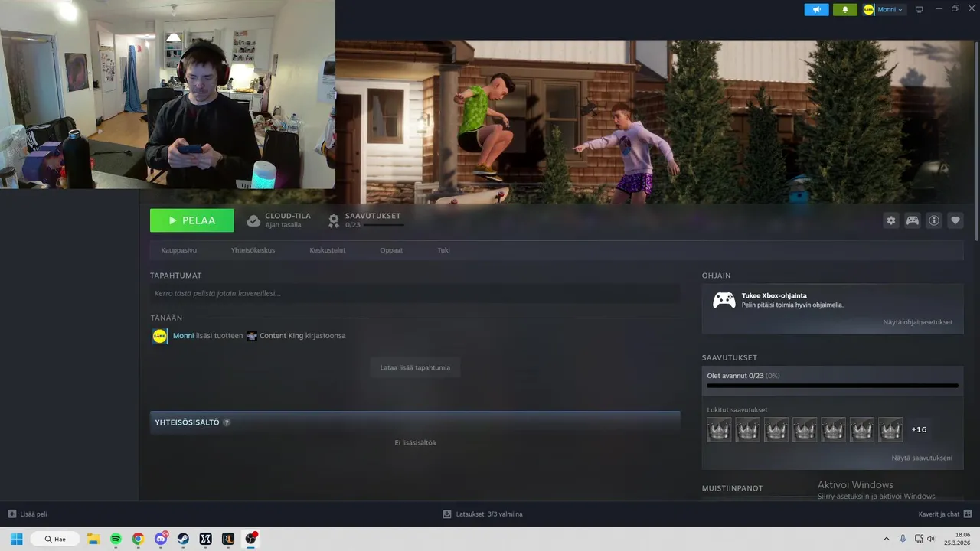
Task: Open Saavutukset 0/23 achievements summary
Action: pos(365,220)
